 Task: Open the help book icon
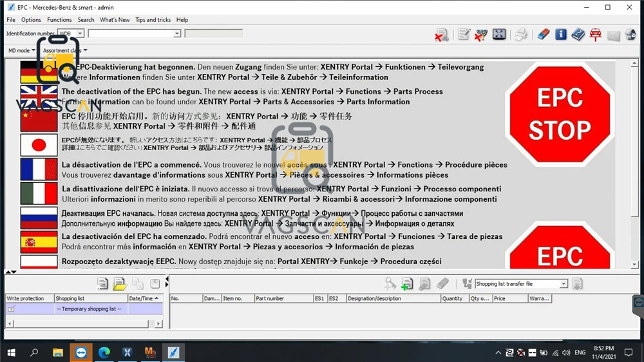578,35
